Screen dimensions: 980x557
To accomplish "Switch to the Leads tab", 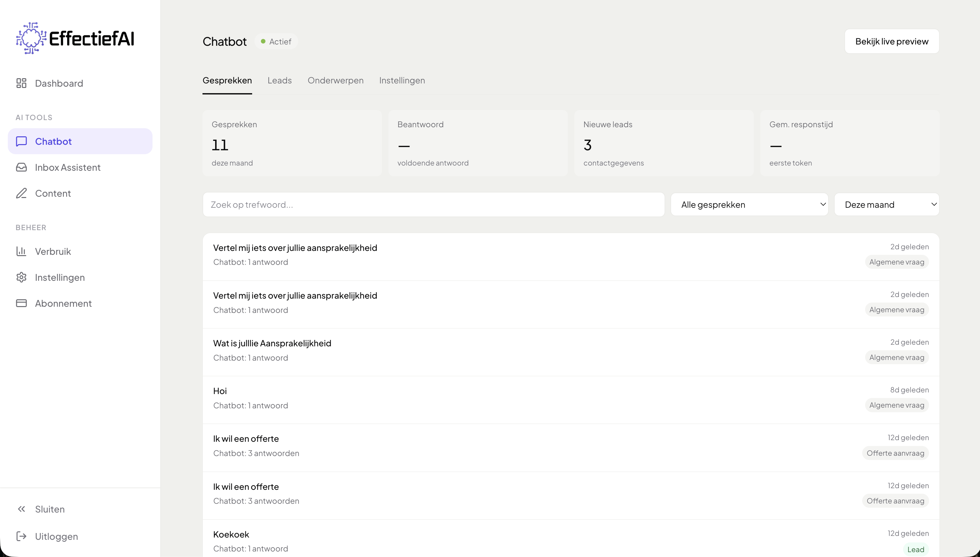I will point(279,80).
